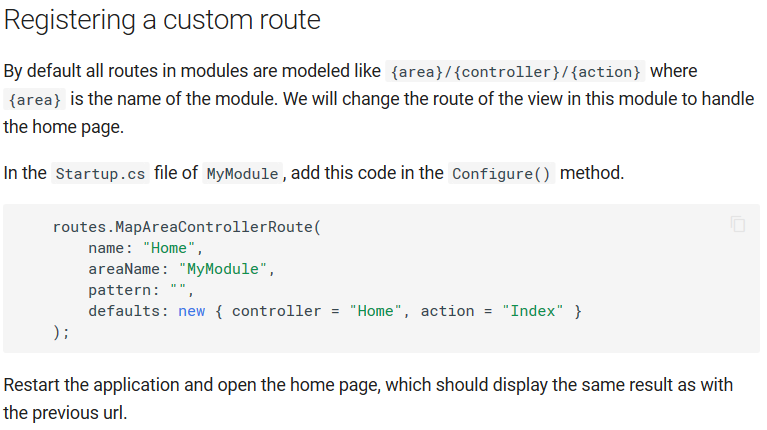Click the word defaults in code block
The width and height of the screenshot is (767, 430).
point(124,311)
